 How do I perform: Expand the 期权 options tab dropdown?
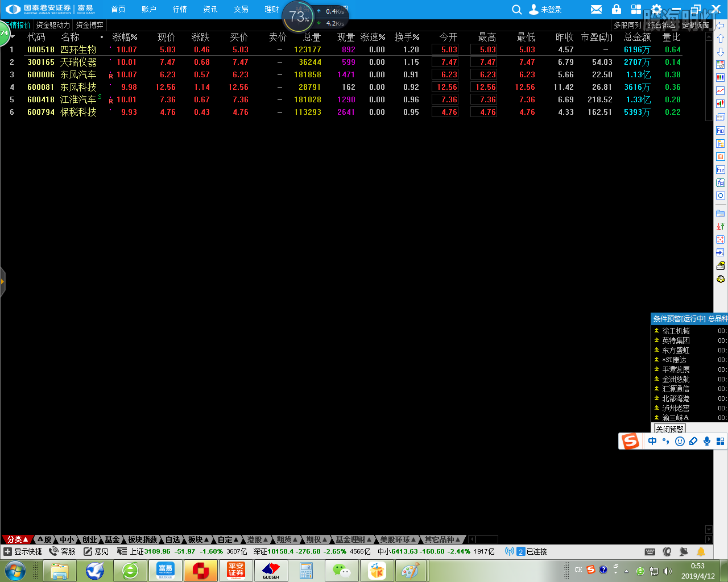pyautogui.click(x=325, y=539)
